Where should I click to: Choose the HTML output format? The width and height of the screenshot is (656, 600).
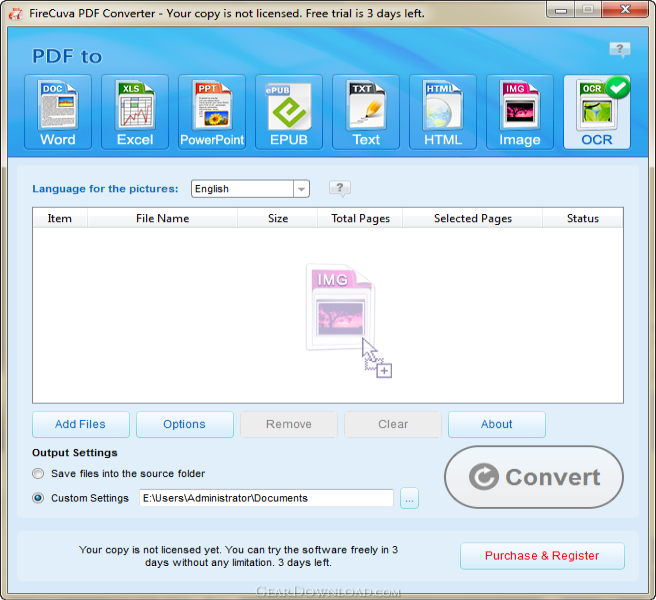point(443,112)
